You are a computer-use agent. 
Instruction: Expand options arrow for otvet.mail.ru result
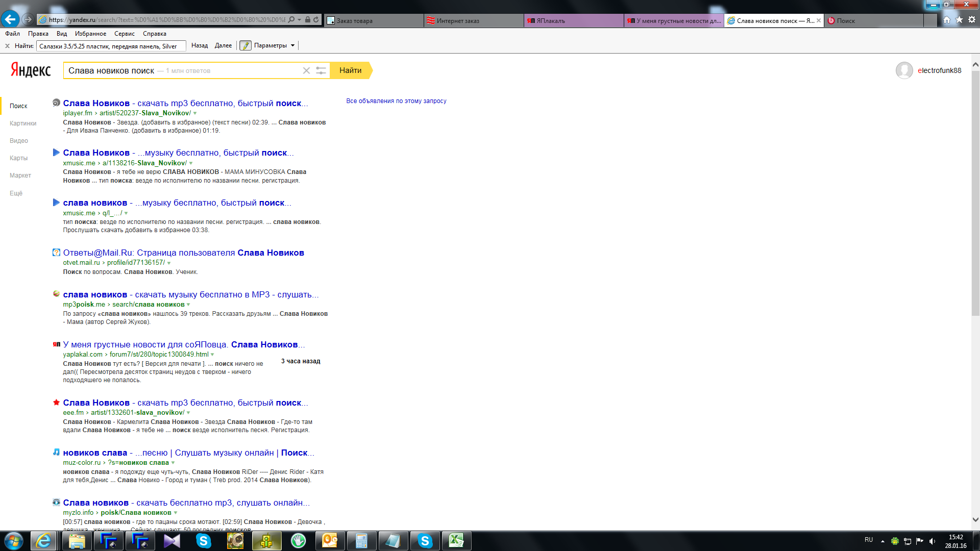point(169,263)
